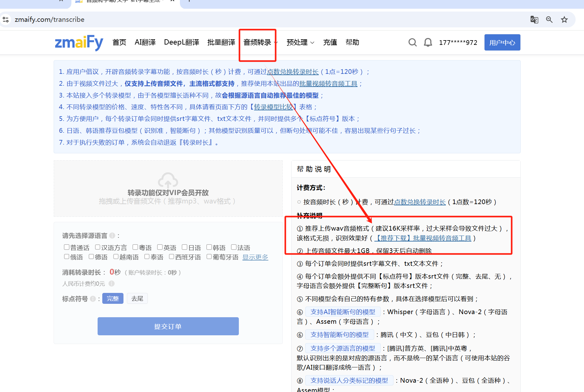Select 去尾 punctuation option
584x392 pixels.
point(137,299)
